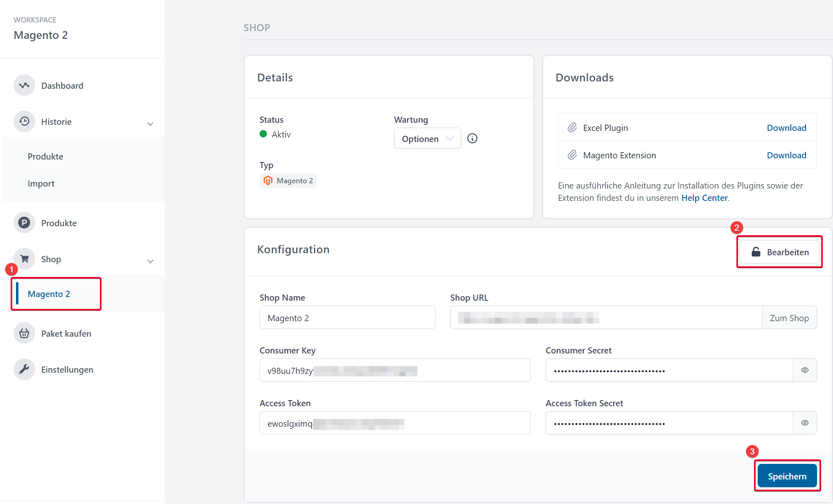Click the Bearbeiten unlock padlock icon
Viewport: 833px width, 504px height.
756,252
